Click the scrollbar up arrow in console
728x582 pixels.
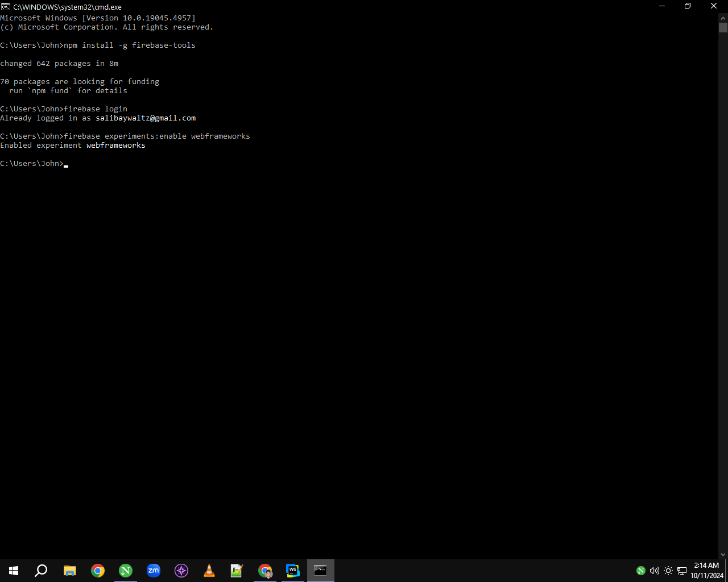click(723, 18)
